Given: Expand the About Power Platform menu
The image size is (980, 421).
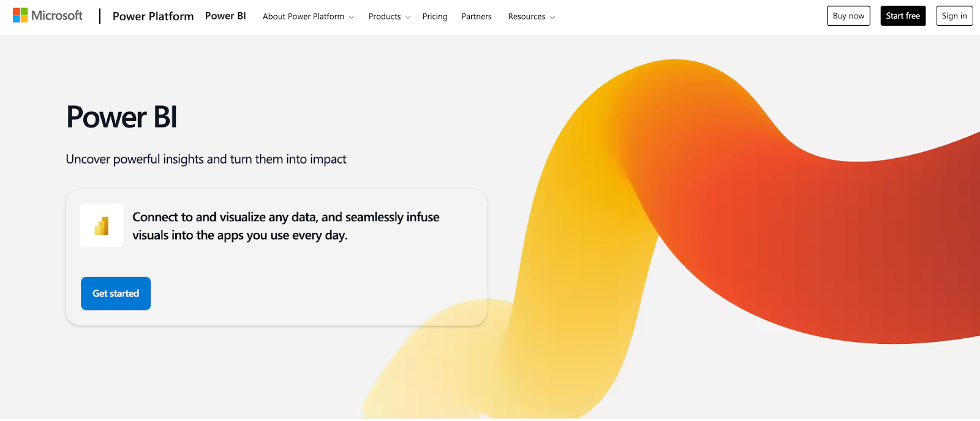Looking at the screenshot, I should click(x=308, y=17).
